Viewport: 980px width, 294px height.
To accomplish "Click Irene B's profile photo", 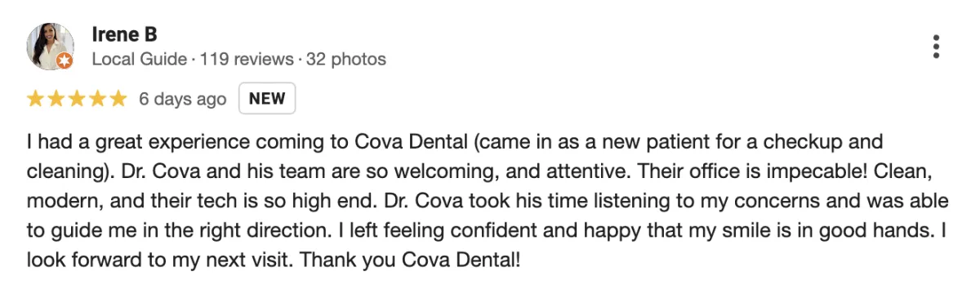I will tap(51, 47).
